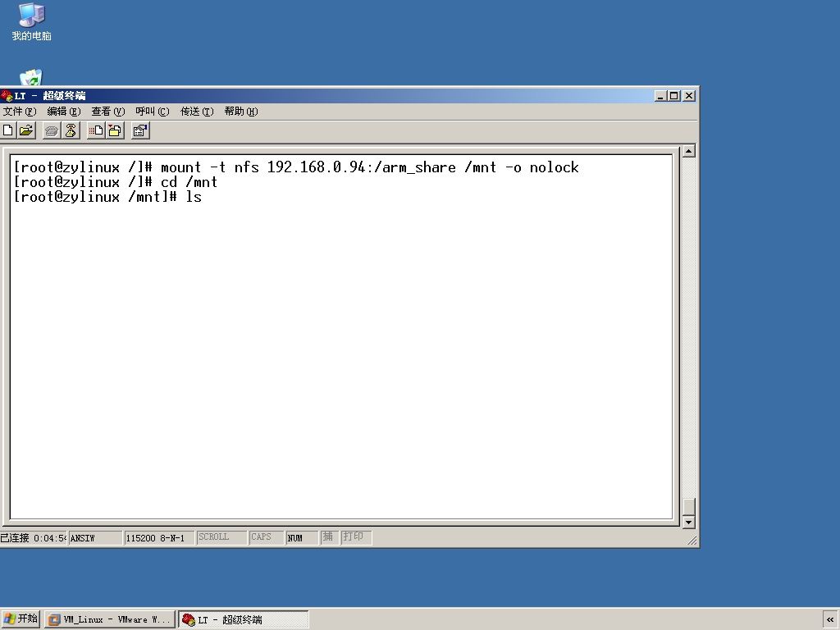
Task: Click the Open file toolbar icon
Action: coord(25,130)
